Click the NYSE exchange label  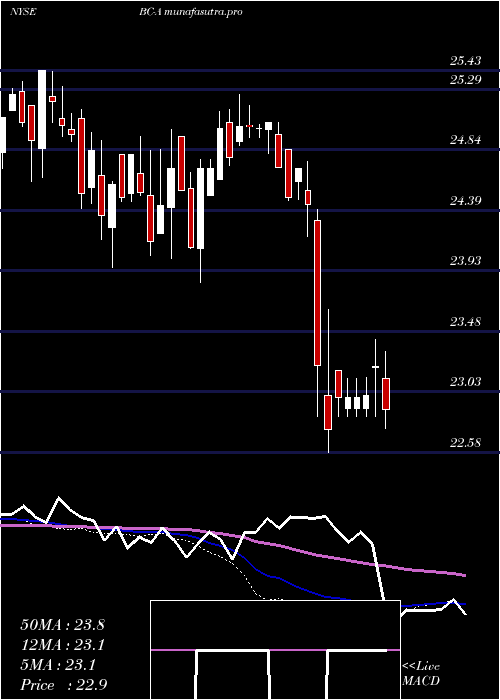coord(23,12)
